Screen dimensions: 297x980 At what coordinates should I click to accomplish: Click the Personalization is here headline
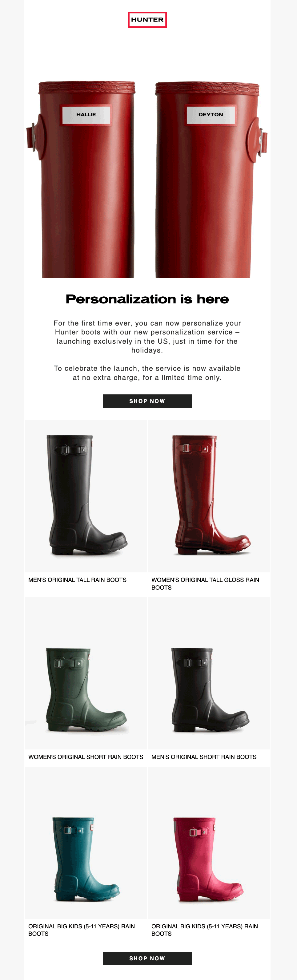(x=147, y=299)
